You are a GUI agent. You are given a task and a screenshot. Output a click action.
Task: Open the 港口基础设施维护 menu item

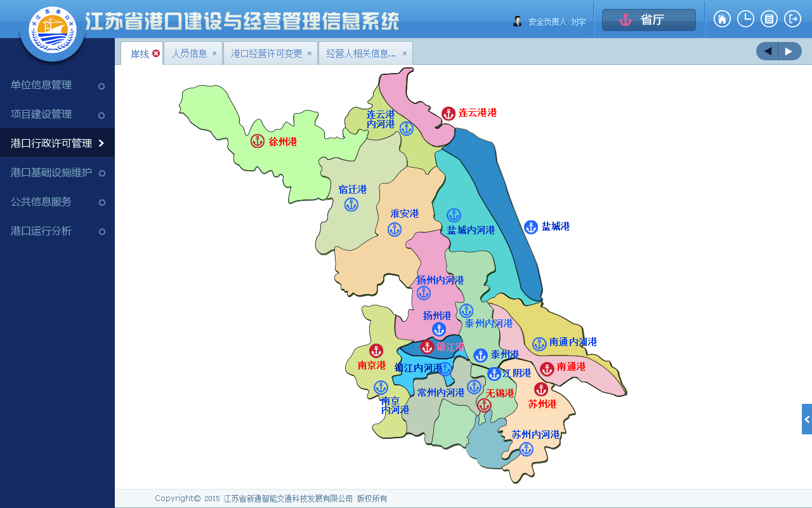tap(57, 173)
